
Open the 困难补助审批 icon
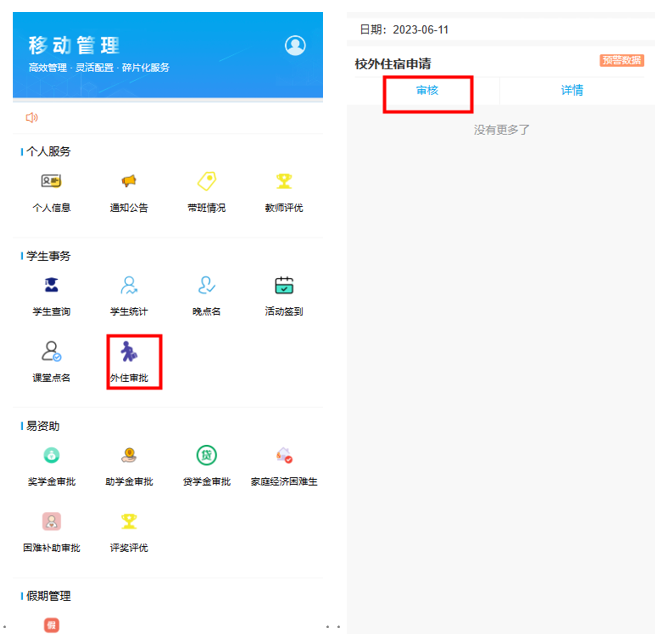click(51, 522)
